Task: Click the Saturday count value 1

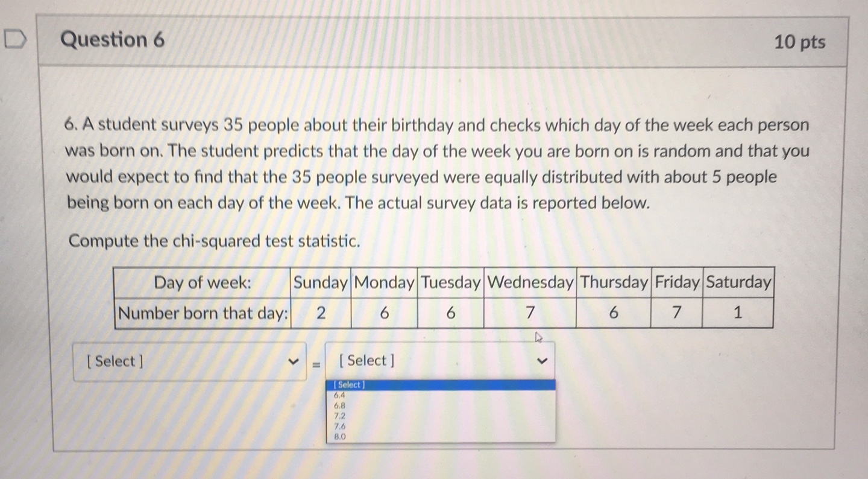Action: coord(738,312)
